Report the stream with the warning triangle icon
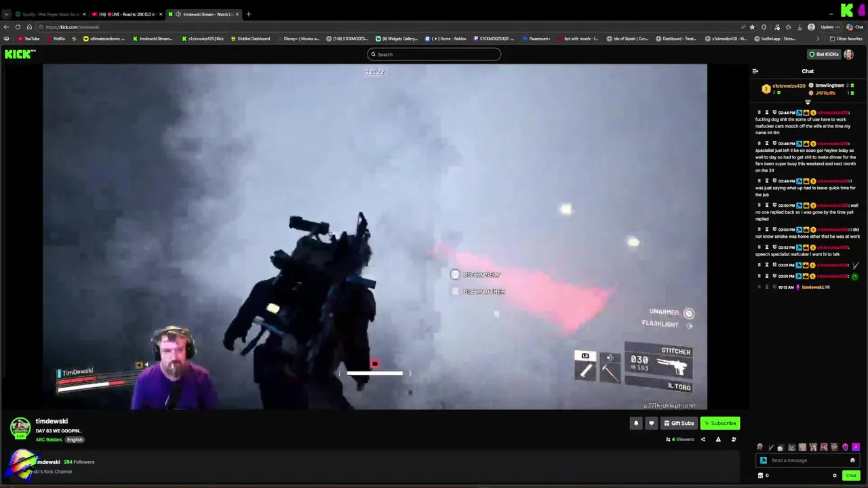 click(718, 439)
